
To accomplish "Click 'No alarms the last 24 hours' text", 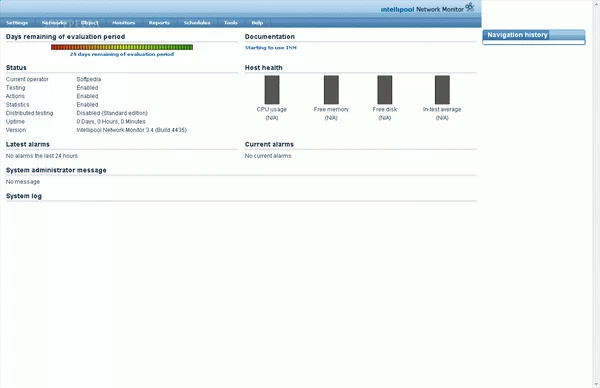I will [x=42, y=156].
